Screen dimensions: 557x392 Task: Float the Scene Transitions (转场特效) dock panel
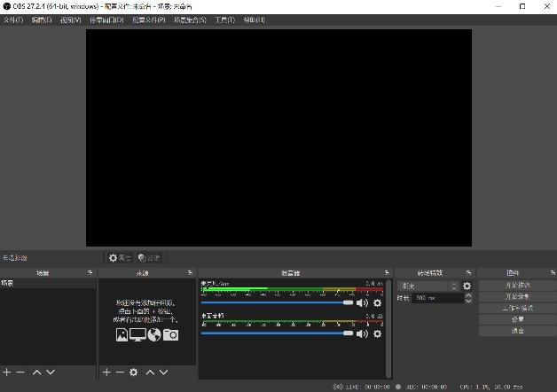click(468, 272)
